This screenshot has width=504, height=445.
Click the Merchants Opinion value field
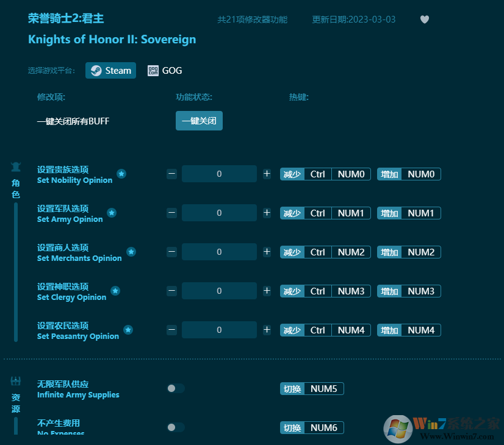point(219,252)
